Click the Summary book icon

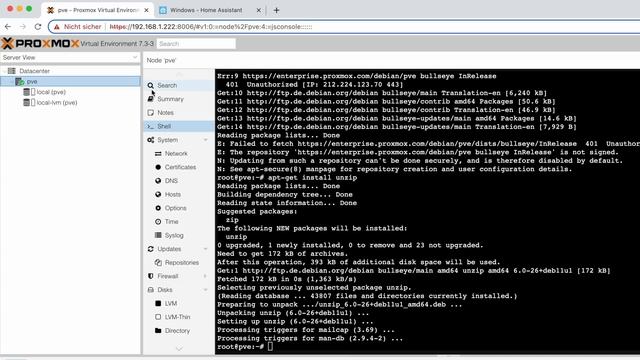(151, 99)
